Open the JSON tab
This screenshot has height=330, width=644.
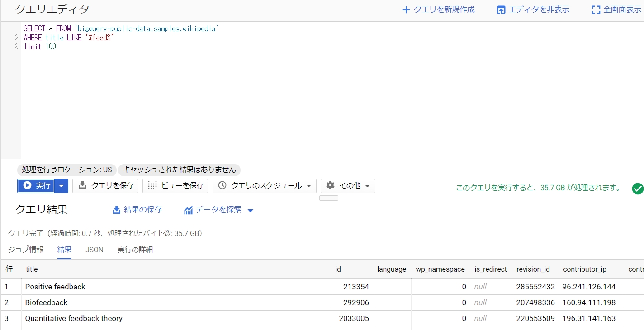(x=95, y=250)
